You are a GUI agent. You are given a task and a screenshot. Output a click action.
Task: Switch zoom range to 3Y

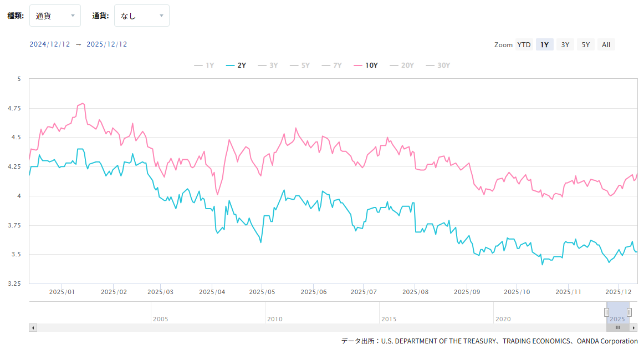click(x=565, y=45)
